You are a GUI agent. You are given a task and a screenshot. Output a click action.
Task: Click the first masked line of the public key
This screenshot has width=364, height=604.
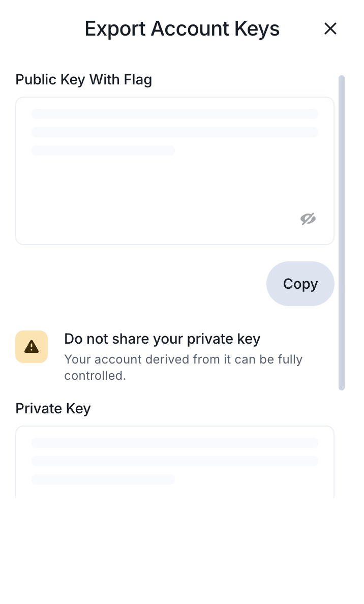pyautogui.click(x=175, y=113)
